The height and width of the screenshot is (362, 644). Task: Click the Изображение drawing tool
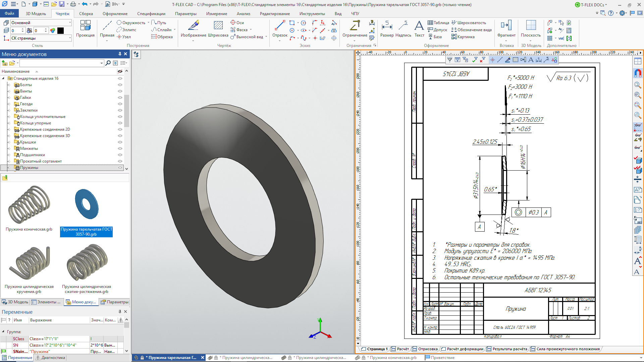pos(193,29)
